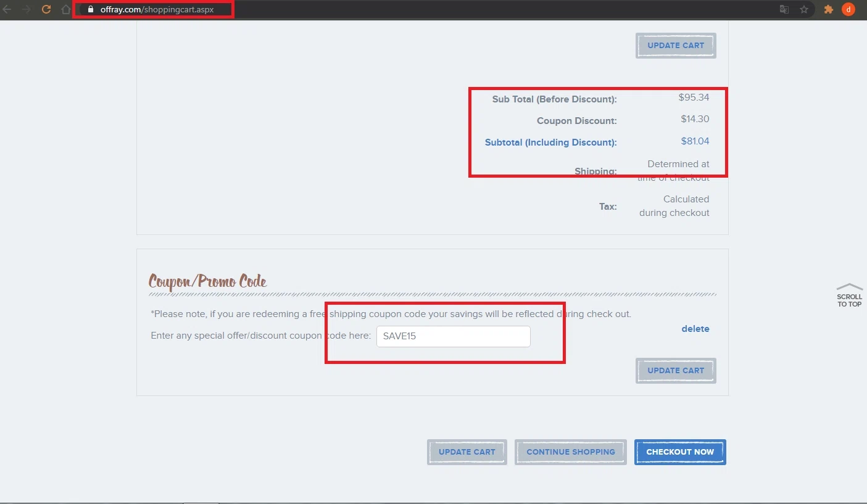Open the orange profile avatar
Viewport: 867px width, 504px height.
coord(848,9)
